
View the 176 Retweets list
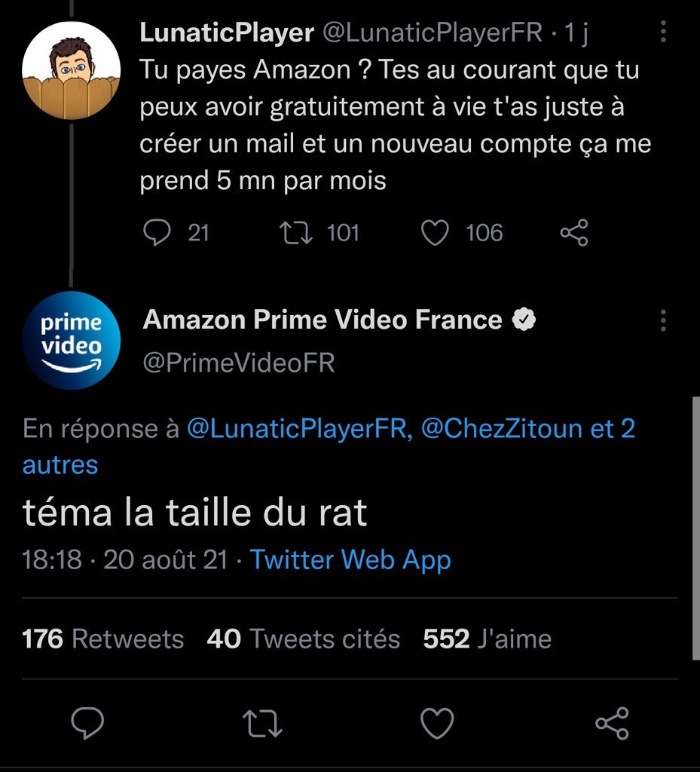103,639
